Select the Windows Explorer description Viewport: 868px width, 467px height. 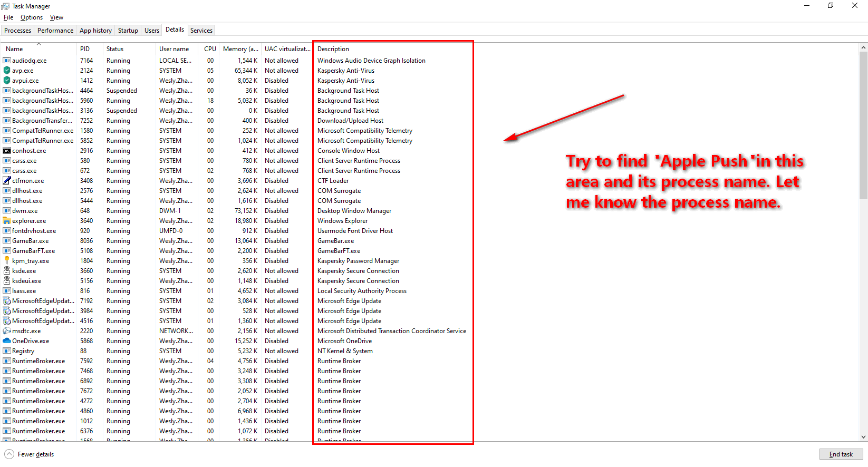click(342, 221)
